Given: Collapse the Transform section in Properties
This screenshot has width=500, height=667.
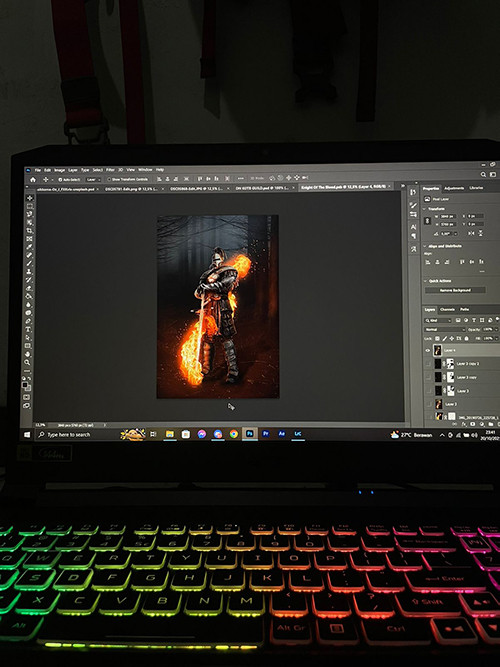Looking at the screenshot, I should 425,209.
